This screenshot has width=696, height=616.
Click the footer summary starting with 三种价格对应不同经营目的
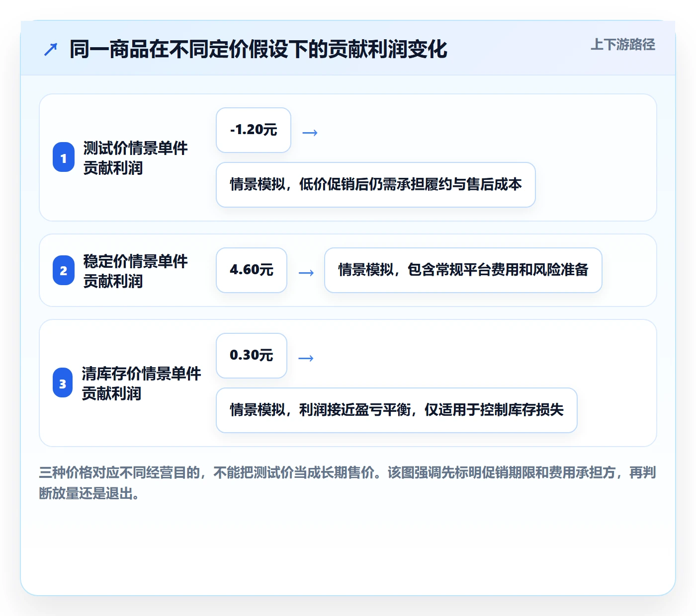[x=348, y=483]
